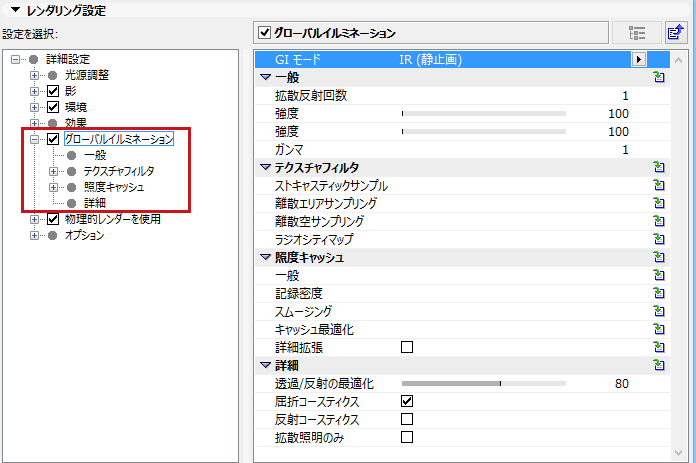Image resolution: width=696 pixels, height=463 pixels.
Task: Enable the 反射コースティクス checkbox
Action: point(407,419)
